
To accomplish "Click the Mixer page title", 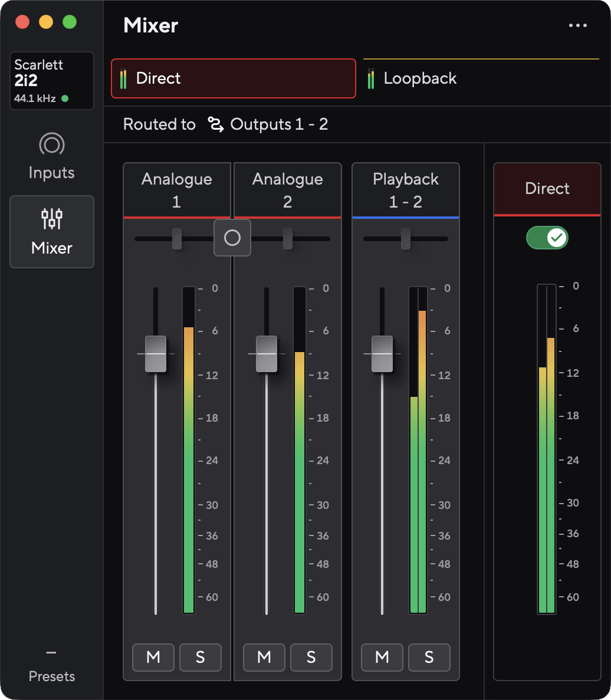I will (x=151, y=25).
